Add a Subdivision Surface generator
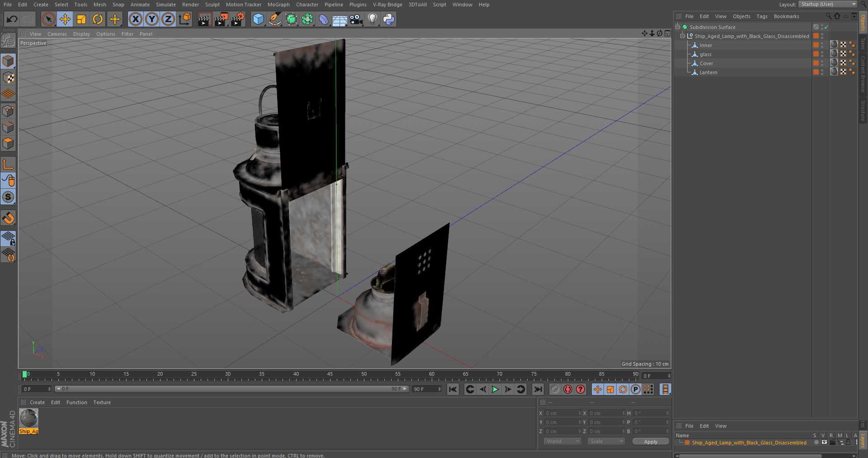868x458 pixels. (x=291, y=19)
